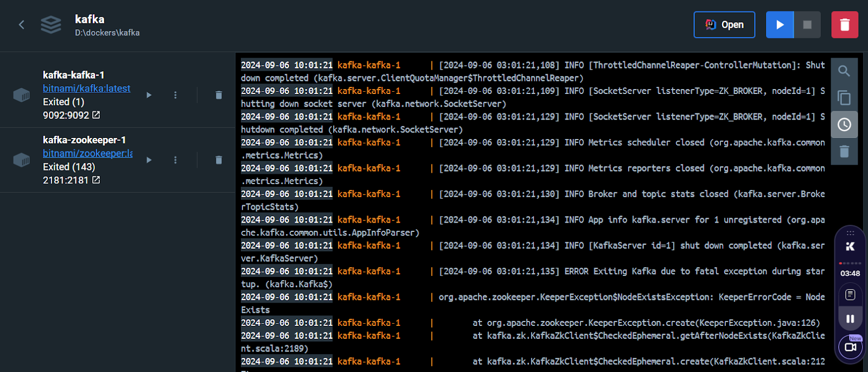This screenshot has height=372, width=868.
Task: Click the Exited (143) status text
Action: point(69,167)
